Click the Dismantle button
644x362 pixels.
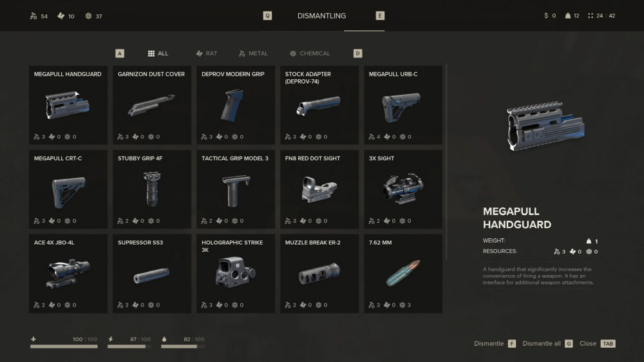point(495,343)
